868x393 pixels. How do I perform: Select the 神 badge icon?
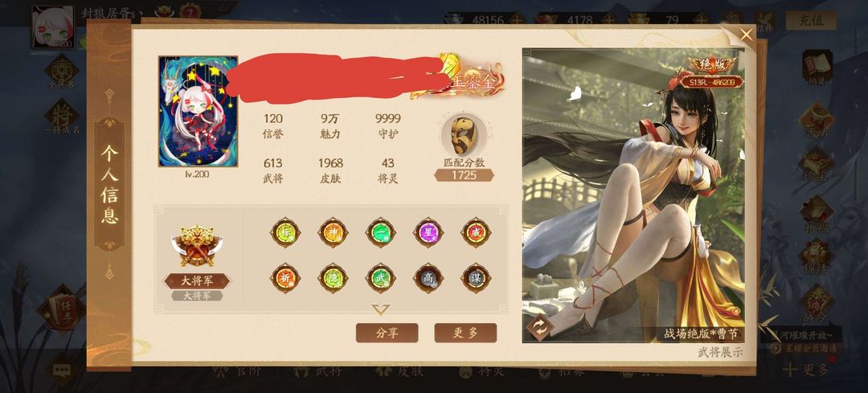tap(333, 232)
